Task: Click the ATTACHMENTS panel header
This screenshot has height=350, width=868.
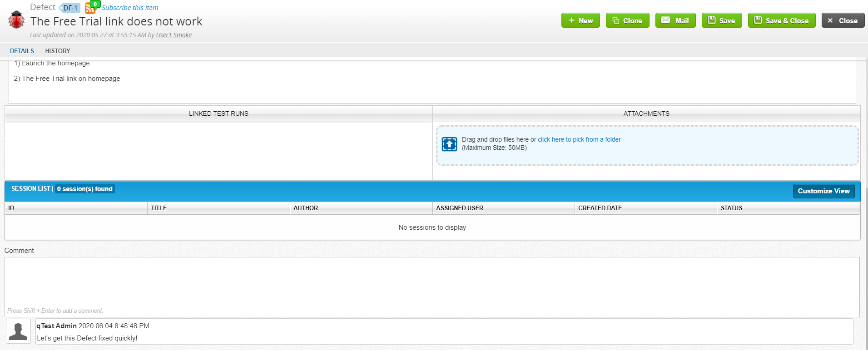Action: [x=646, y=113]
